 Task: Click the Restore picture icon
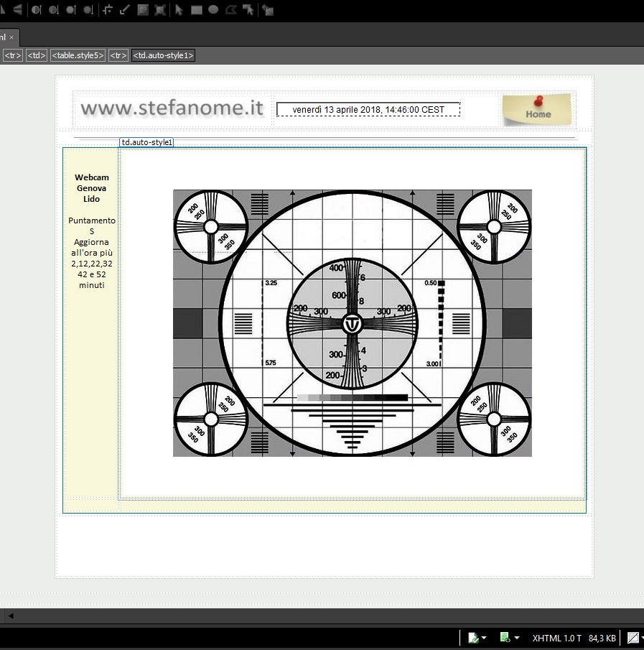[268, 10]
